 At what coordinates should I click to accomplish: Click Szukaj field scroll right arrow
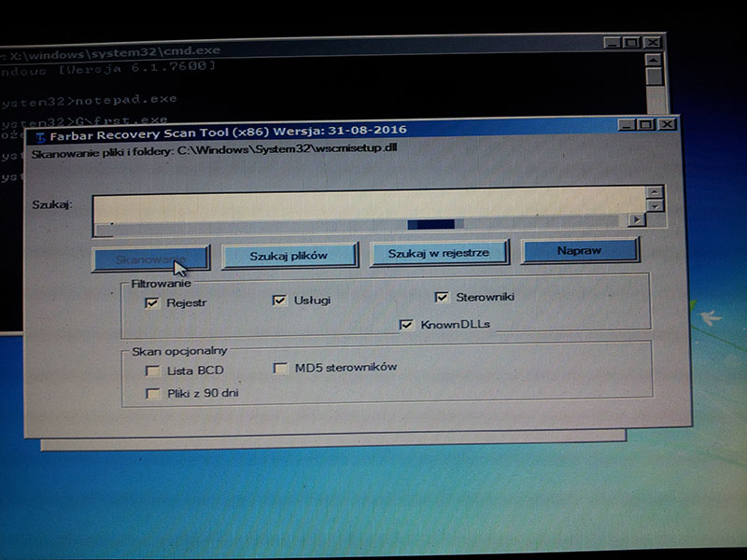(636, 219)
